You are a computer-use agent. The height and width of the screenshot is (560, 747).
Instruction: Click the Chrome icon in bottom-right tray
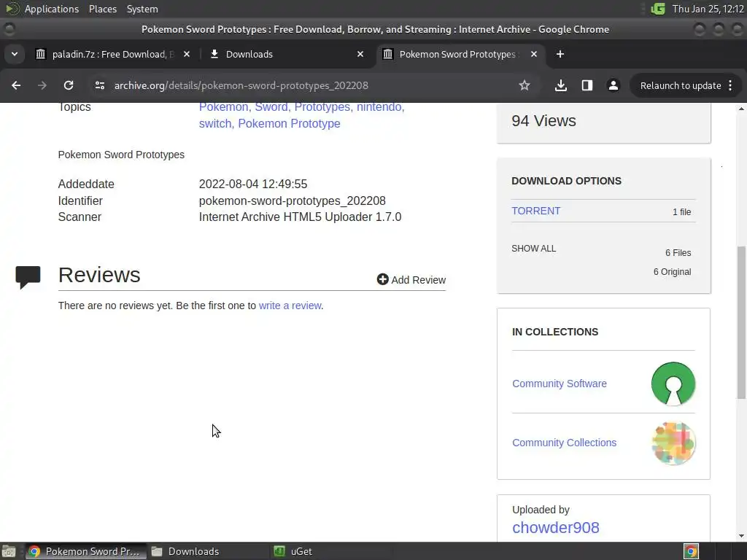pyautogui.click(x=692, y=551)
